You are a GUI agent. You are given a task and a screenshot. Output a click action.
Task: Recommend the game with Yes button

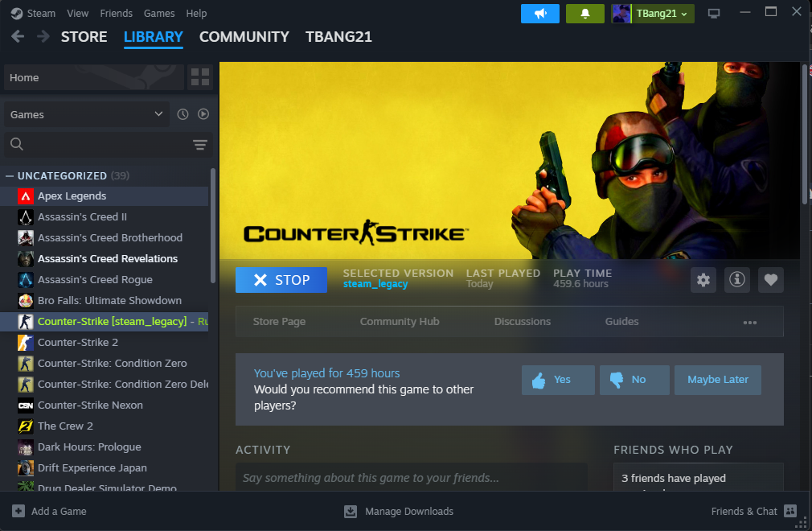coord(558,380)
